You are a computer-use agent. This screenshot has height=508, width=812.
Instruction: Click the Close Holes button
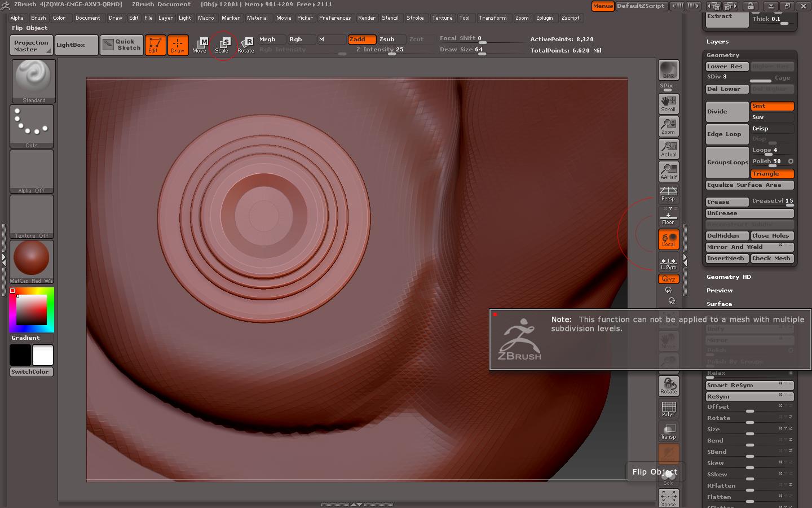(x=772, y=236)
